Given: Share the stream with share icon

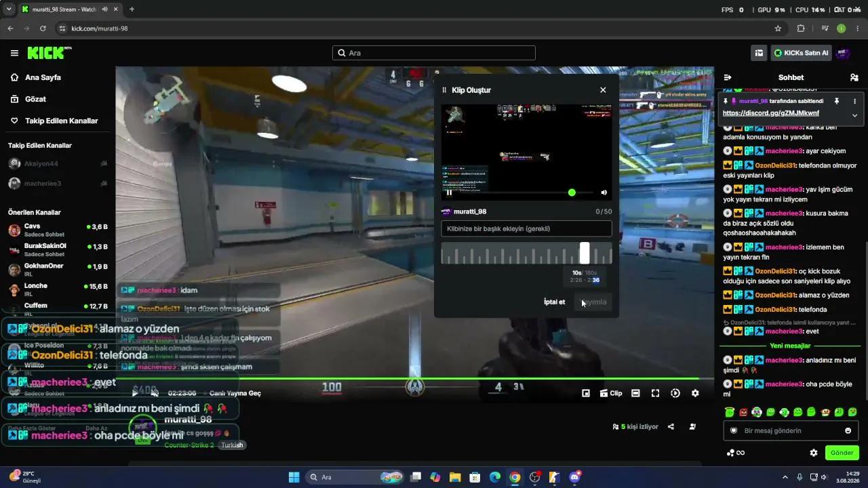Looking at the screenshot, I should pyautogui.click(x=671, y=426).
